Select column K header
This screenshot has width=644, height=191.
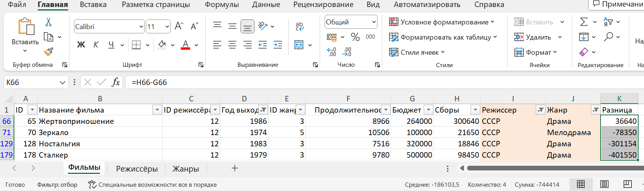[x=619, y=99]
